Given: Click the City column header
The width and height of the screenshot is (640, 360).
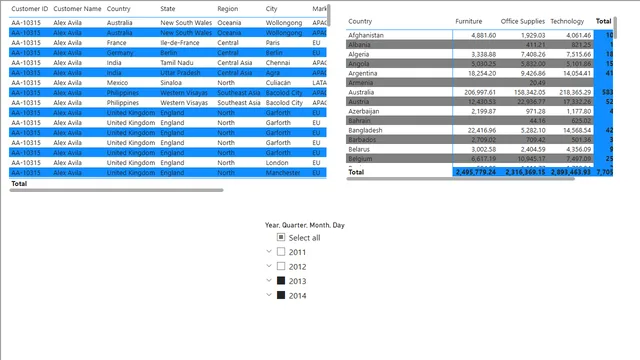Looking at the screenshot, I should click(x=271, y=9).
